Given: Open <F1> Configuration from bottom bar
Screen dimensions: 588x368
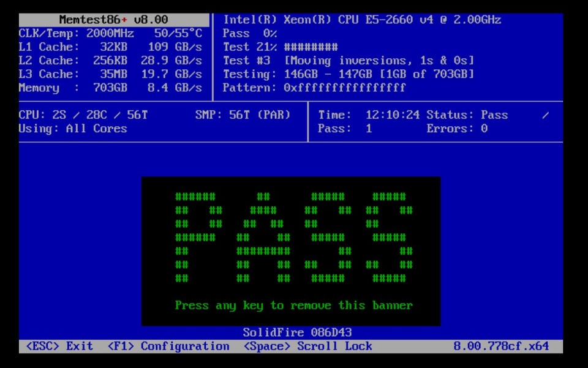Looking at the screenshot, I should pyautogui.click(x=168, y=346).
